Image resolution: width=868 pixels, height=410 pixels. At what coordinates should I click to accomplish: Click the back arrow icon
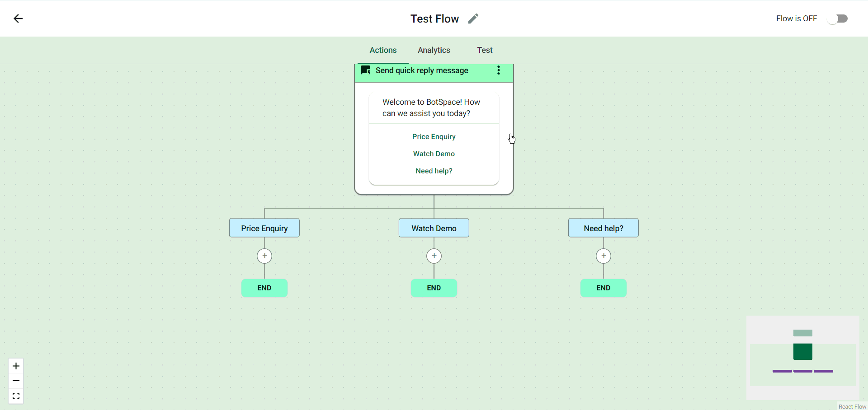[x=18, y=19]
